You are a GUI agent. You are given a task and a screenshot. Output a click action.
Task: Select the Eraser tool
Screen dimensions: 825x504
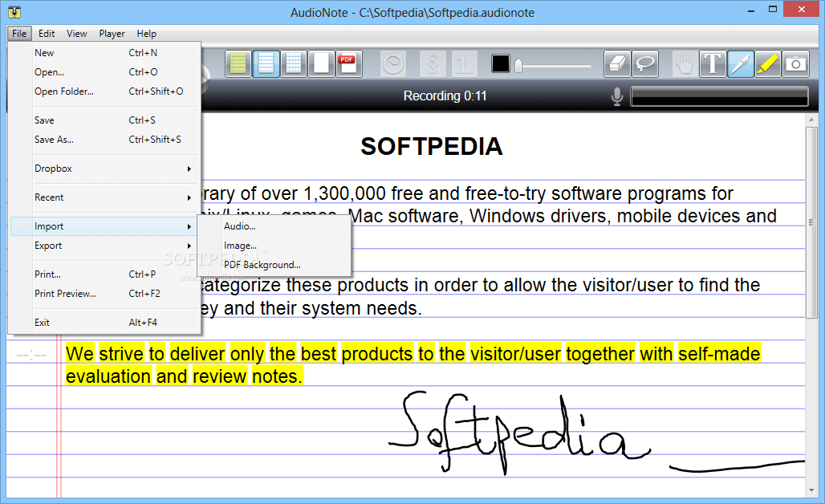617,64
